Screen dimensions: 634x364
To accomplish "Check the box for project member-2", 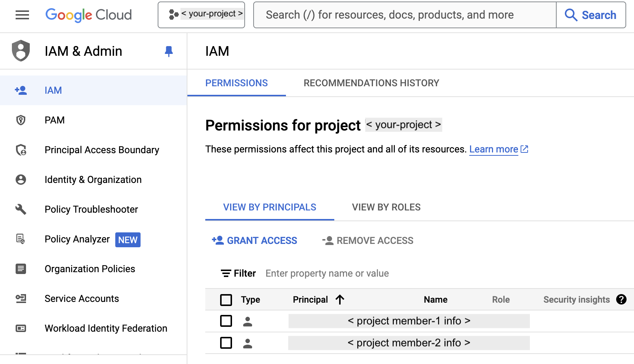I will pos(226,343).
